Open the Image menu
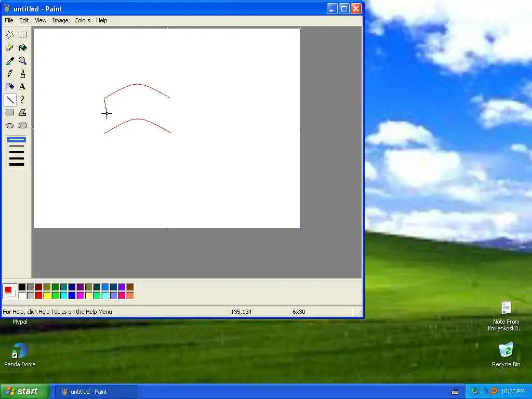 (60, 20)
